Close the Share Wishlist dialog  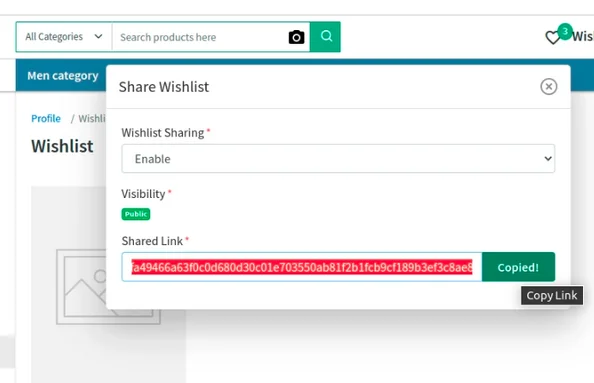(549, 86)
